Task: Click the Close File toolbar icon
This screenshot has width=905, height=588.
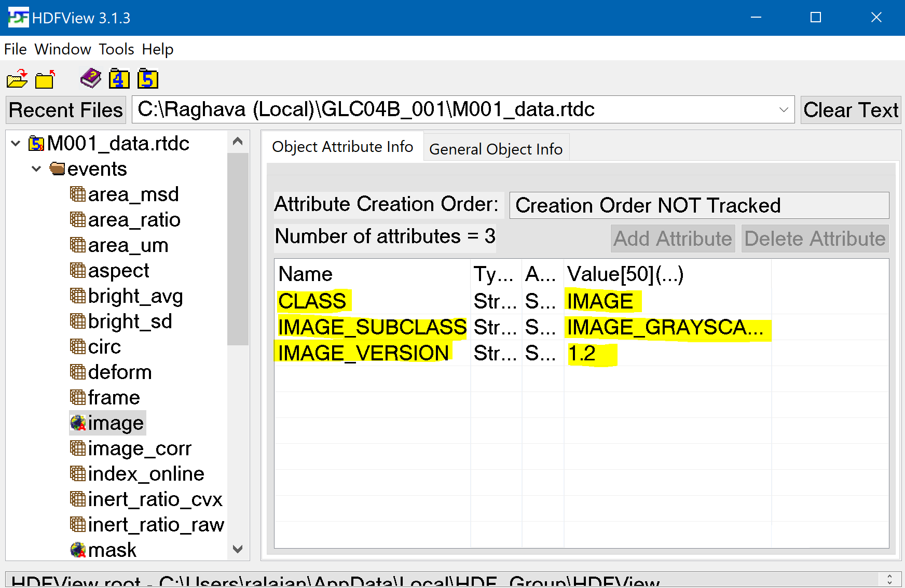Action: (x=45, y=79)
